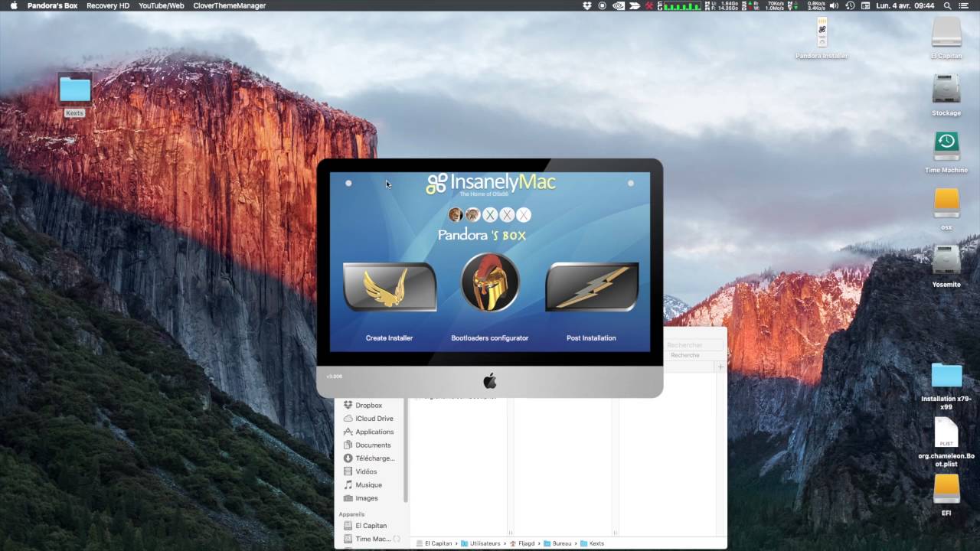This screenshot has height=551, width=980.
Task: Click El Capitan in Finder path bar
Action: tap(436, 543)
